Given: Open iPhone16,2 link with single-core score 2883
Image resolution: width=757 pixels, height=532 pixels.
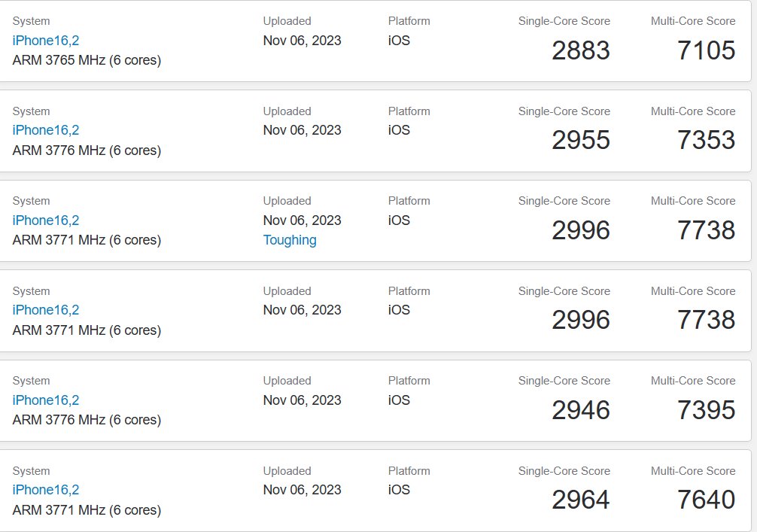Looking at the screenshot, I should pyautogui.click(x=46, y=40).
